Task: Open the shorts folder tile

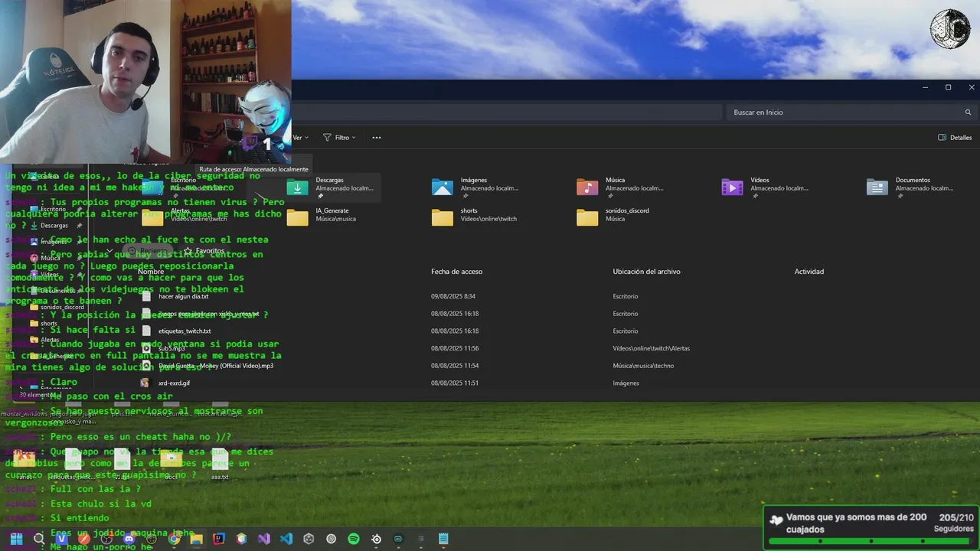Action: pyautogui.click(x=478, y=217)
